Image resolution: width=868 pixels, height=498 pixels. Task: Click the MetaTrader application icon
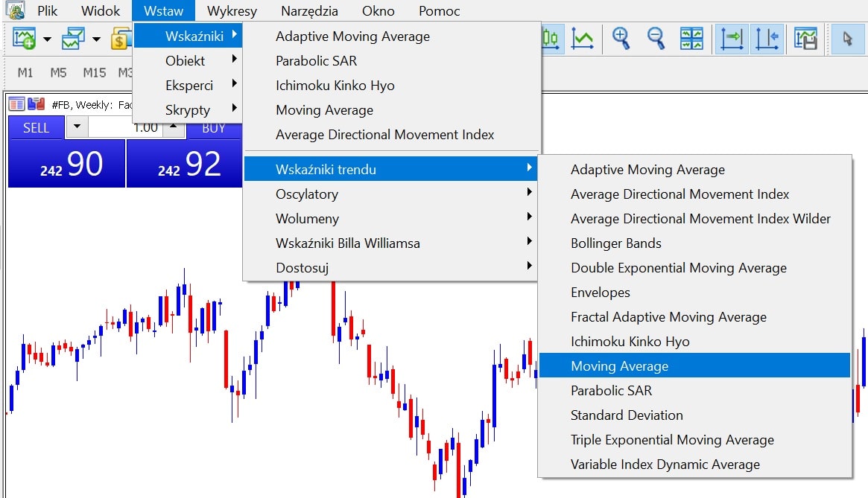point(16,10)
